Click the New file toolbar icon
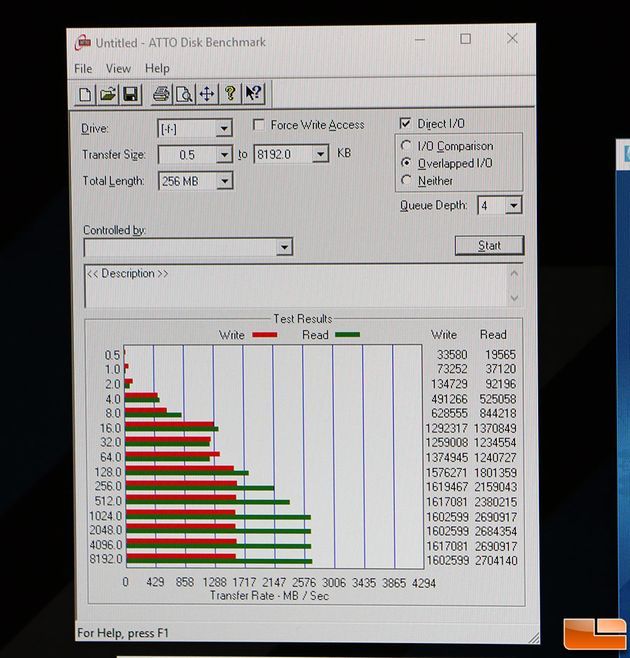630x658 pixels. point(85,95)
